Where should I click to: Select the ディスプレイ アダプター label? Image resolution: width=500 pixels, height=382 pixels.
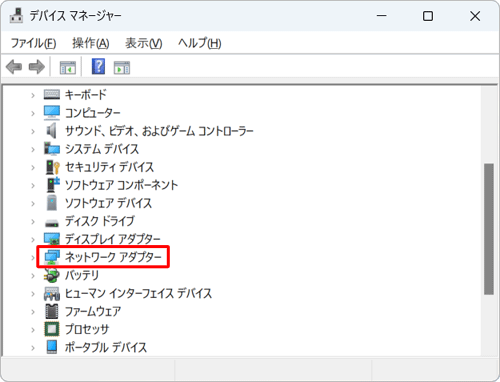click(x=113, y=239)
